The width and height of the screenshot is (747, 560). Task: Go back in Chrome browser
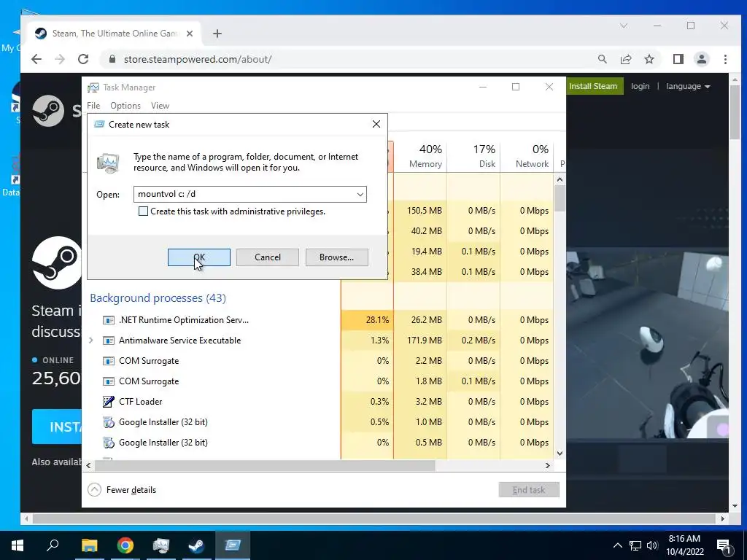click(x=36, y=59)
